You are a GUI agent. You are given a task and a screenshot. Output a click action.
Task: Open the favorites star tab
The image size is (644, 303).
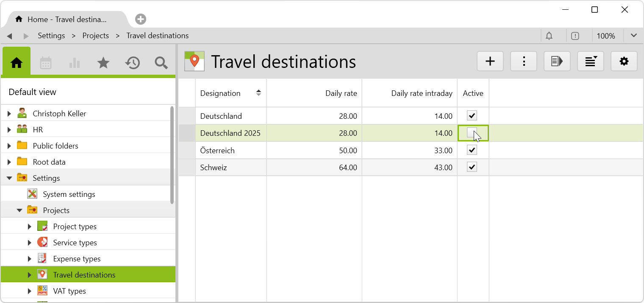103,63
